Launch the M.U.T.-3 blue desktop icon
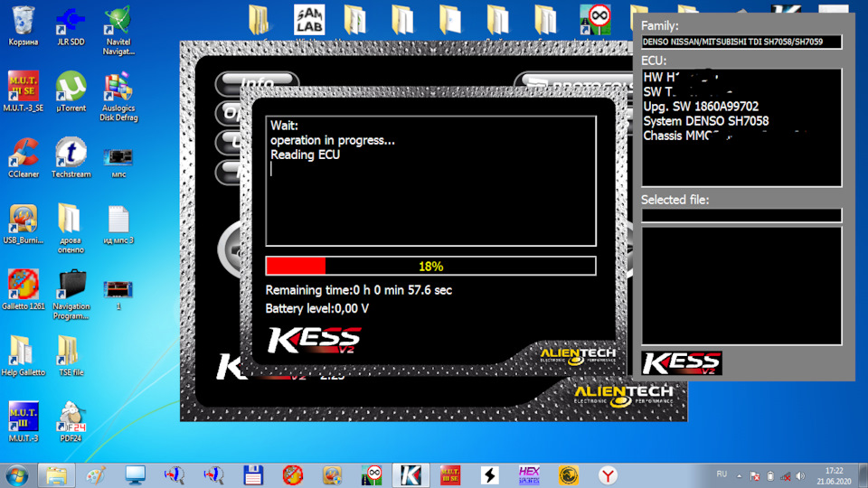 23,422
